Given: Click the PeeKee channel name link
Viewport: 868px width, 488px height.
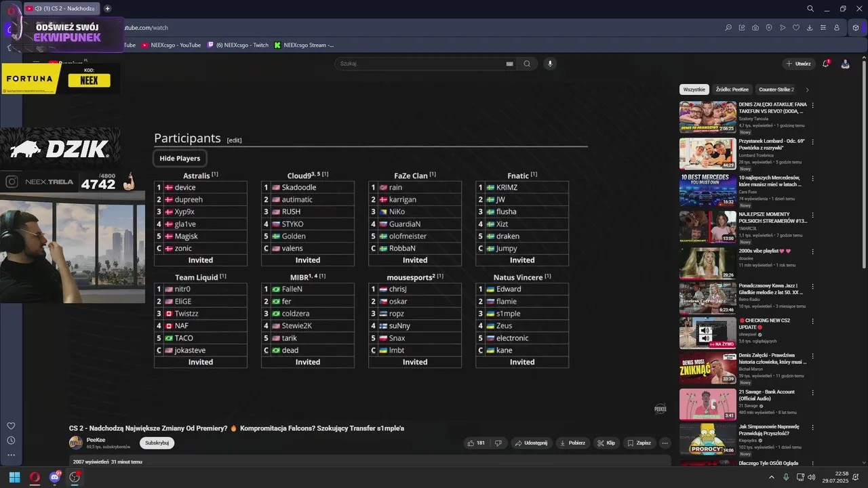Looking at the screenshot, I should [96, 440].
